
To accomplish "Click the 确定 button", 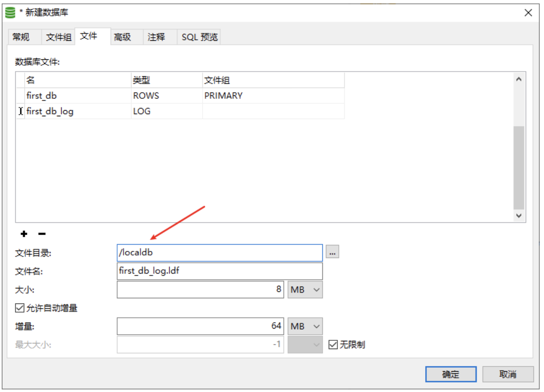I will tap(451, 374).
